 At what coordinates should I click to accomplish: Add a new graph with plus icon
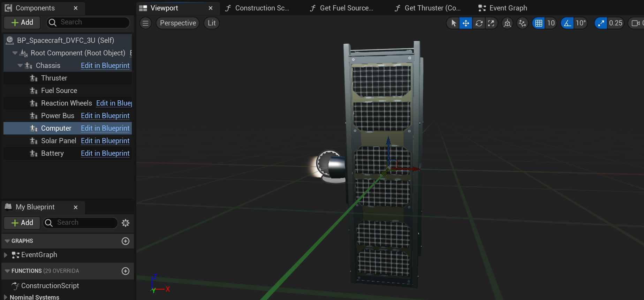[126, 241]
